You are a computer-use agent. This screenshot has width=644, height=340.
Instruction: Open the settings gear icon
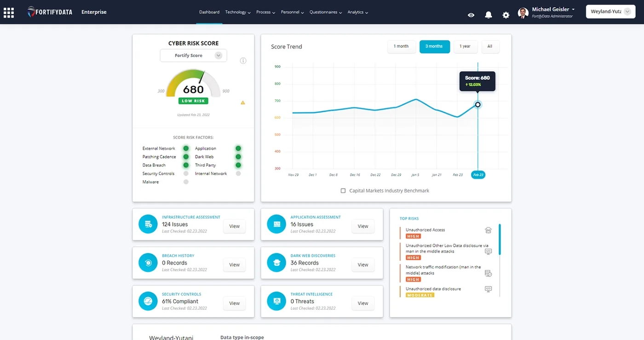(x=506, y=15)
